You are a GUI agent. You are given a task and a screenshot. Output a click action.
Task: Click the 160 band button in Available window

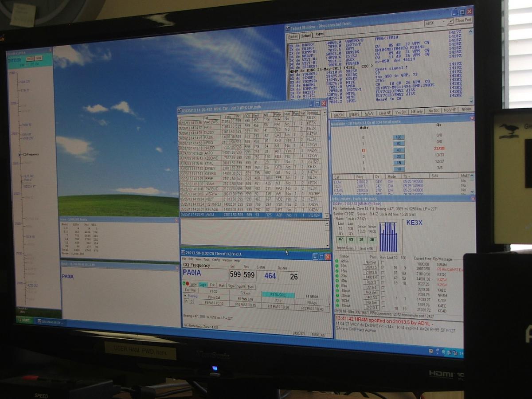tap(398, 137)
